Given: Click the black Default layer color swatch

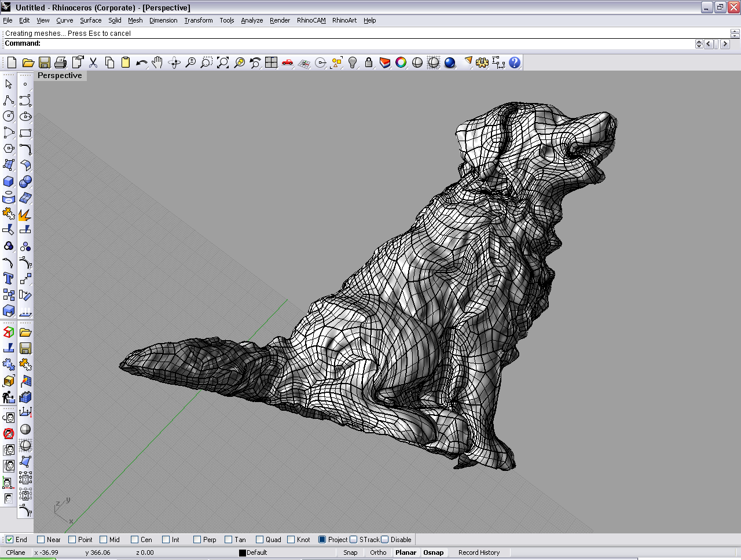Looking at the screenshot, I should [x=243, y=553].
